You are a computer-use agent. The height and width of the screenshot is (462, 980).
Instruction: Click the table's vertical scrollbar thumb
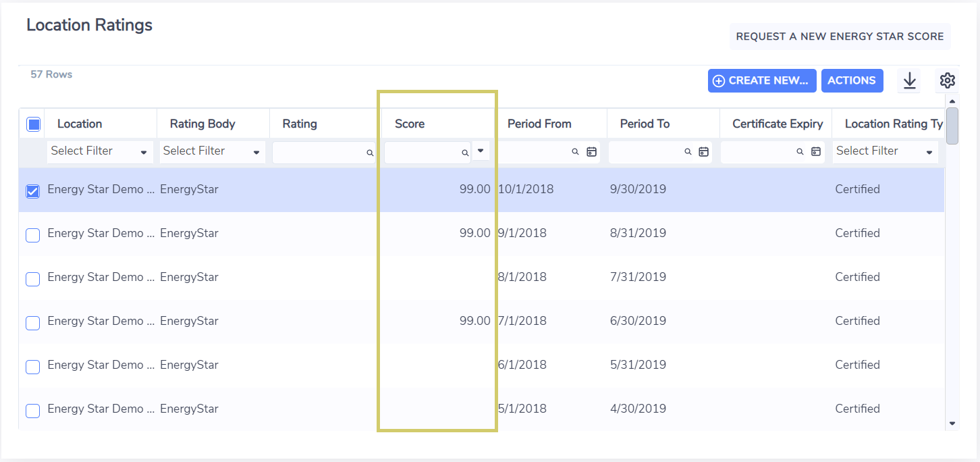952,126
